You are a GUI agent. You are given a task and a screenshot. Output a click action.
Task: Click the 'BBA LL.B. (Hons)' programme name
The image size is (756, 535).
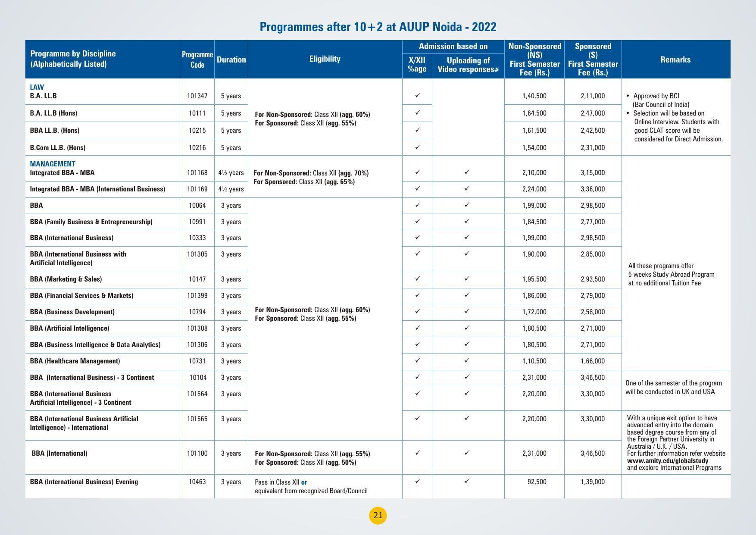(55, 130)
